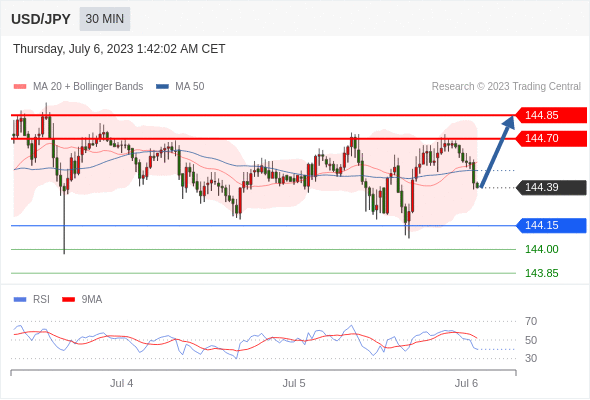Click the 30 MIN timeframe badge
The width and height of the screenshot is (590, 400).
[x=105, y=19]
